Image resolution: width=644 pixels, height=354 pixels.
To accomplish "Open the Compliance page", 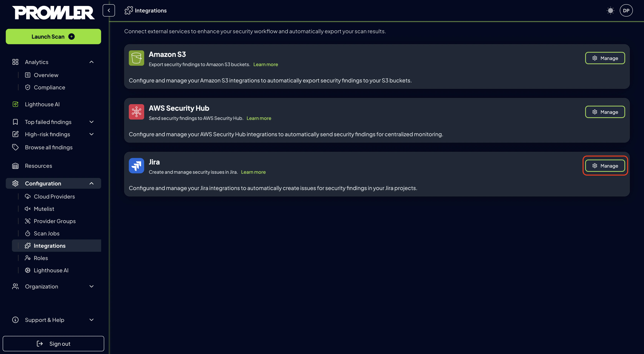I will pos(49,87).
